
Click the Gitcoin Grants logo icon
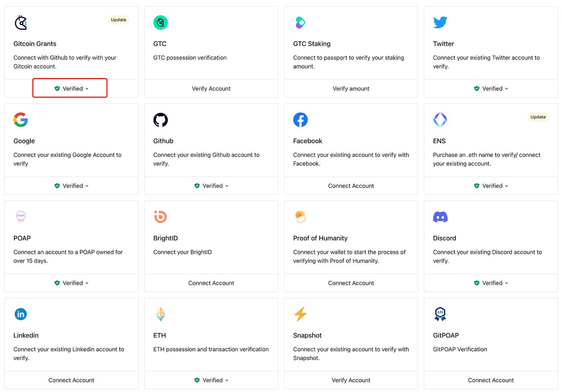[x=21, y=23]
